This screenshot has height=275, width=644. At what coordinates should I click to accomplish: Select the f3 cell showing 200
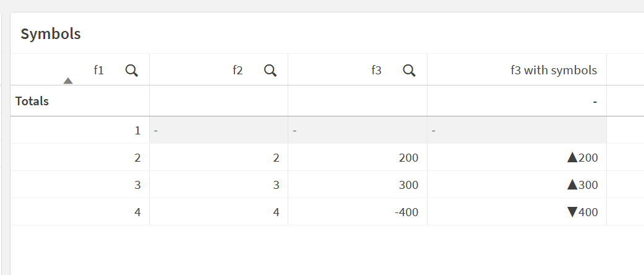coord(358,157)
